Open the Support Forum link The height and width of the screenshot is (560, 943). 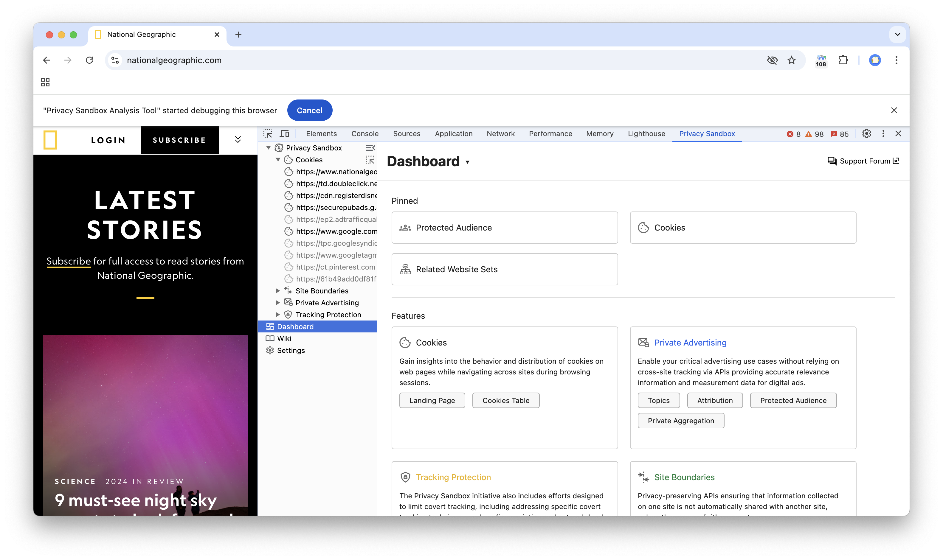click(863, 161)
